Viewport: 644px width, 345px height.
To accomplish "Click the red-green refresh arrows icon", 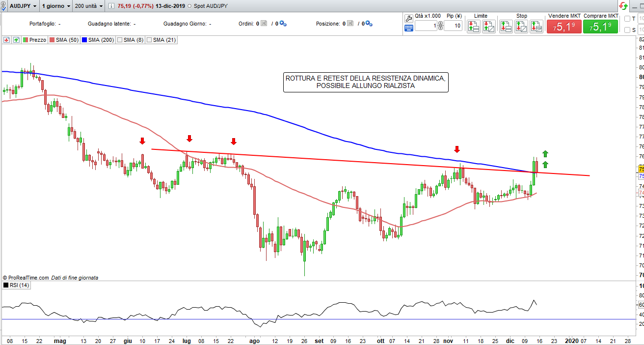I will click(623, 6).
